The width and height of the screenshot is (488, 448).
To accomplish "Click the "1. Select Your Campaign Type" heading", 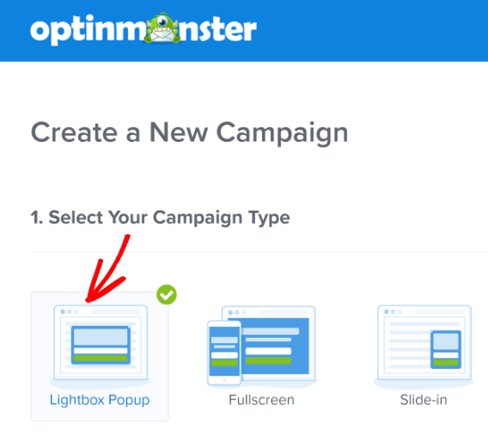I will 161,218.
